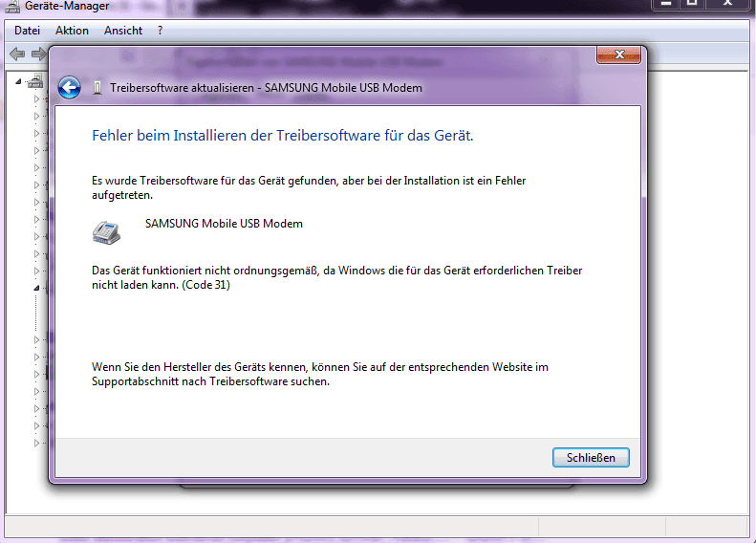
Task: Click Geräte-Manager toolbar back arrow
Action: [17, 54]
